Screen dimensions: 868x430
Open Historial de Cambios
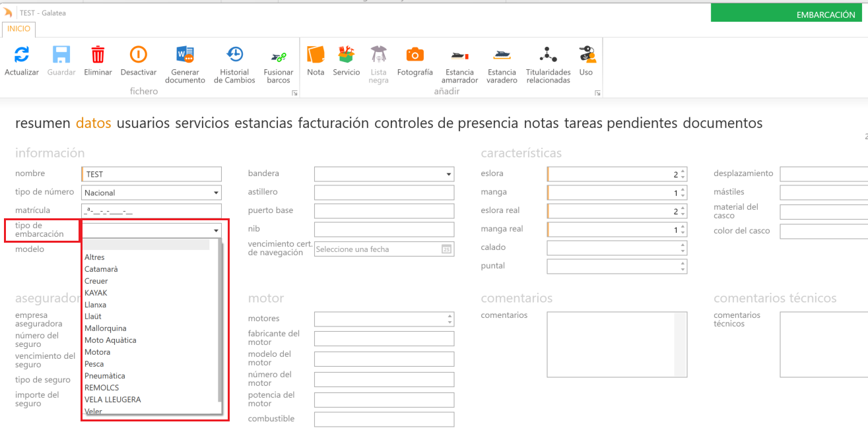(x=234, y=55)
